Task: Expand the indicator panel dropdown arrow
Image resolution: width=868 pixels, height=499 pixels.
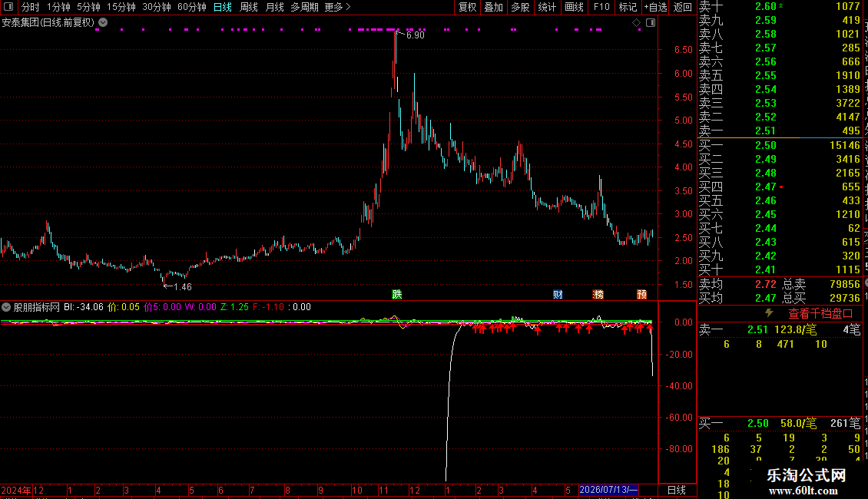Action: (6, 307)
